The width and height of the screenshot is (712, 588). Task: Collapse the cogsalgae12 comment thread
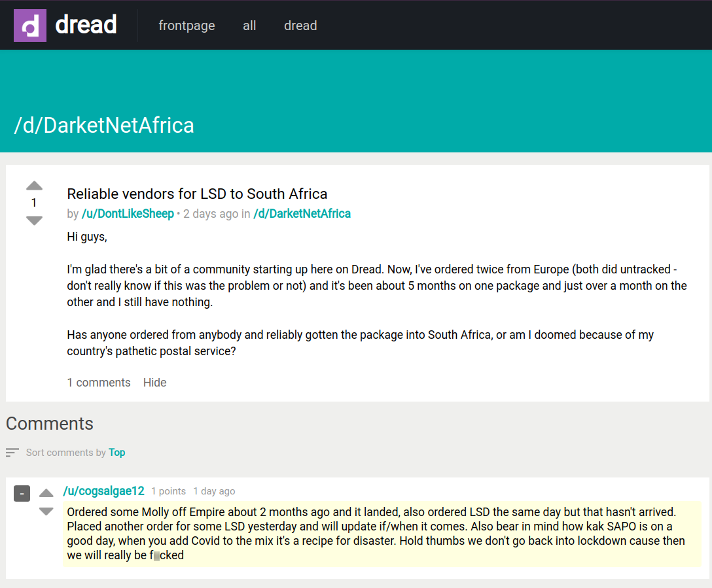(22, 493)
